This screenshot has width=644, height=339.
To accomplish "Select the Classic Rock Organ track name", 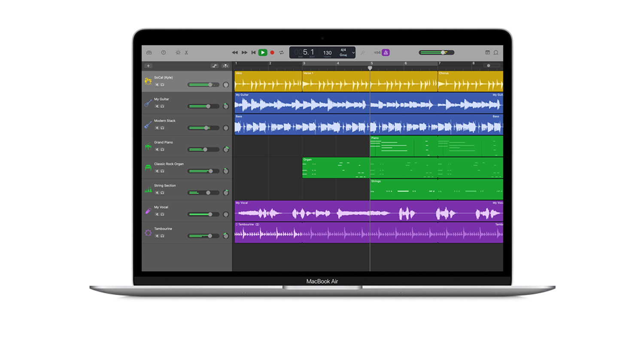I will 169,164.
